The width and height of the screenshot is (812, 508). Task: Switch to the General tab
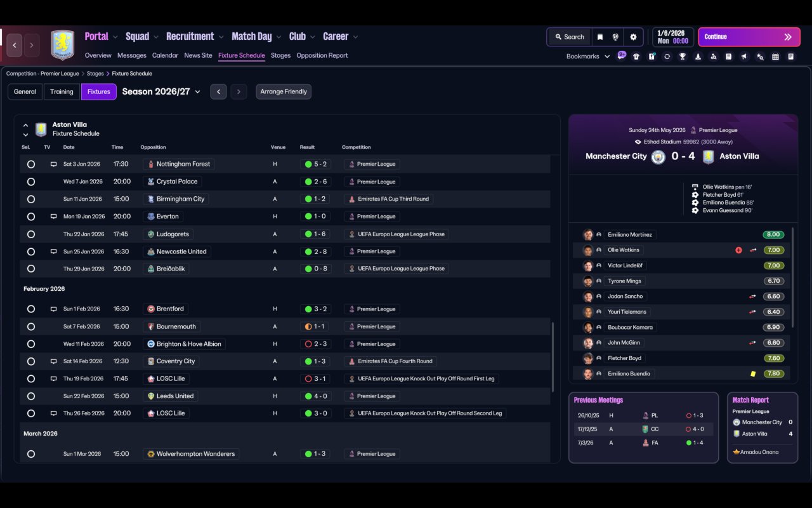point(25,91)
